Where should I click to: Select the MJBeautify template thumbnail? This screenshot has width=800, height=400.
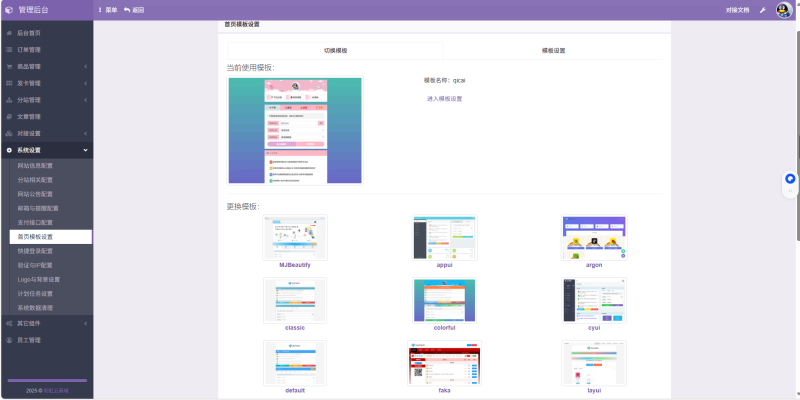295,238
